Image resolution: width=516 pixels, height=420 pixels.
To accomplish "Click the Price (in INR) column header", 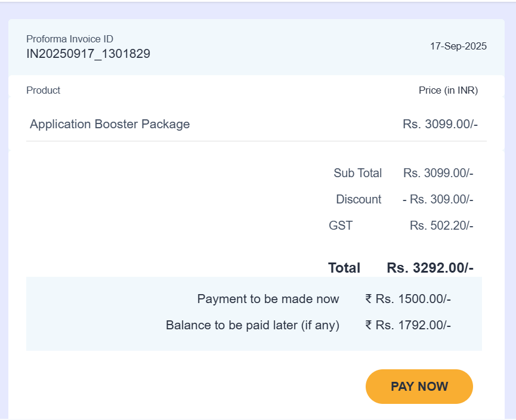I will pyautogui.click(x=448, y=91).
